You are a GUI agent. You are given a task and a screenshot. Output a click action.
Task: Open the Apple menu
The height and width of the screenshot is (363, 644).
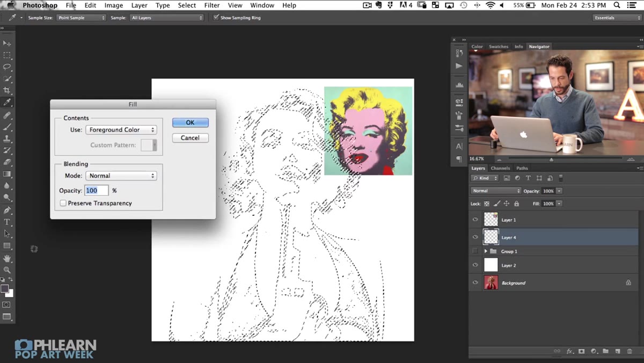11,5
